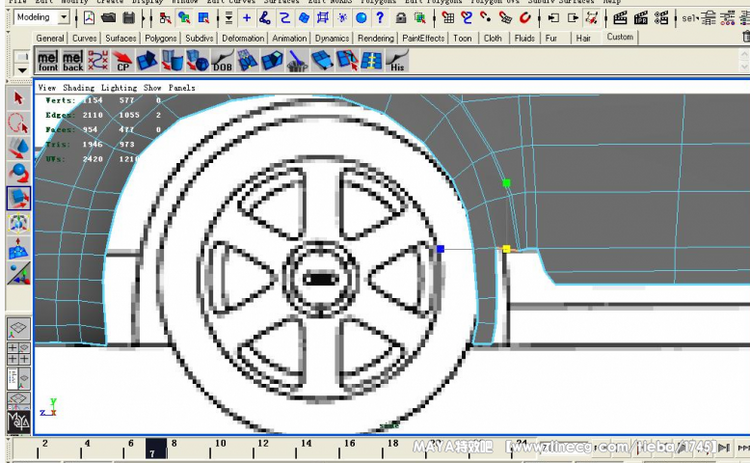
Task: Click the surfaces selection mask icon
Action: (x=304, y=18)
